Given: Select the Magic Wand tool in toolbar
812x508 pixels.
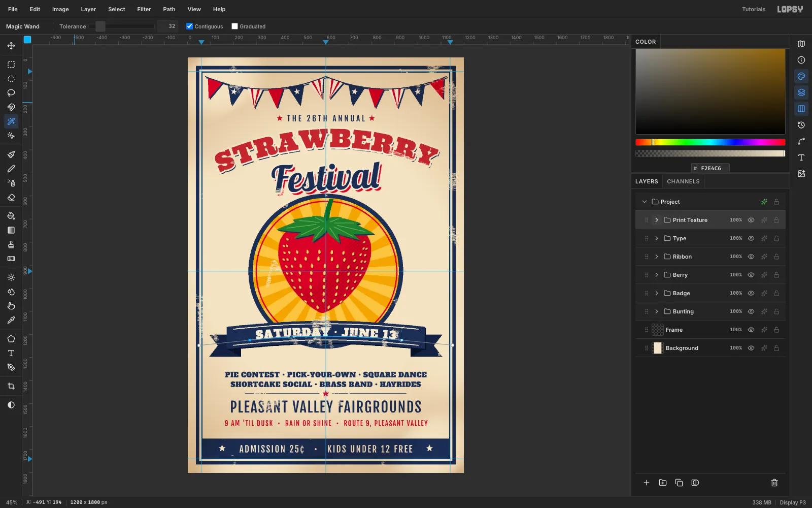Looking at the screenshot, I should click(x=11, y=121).
